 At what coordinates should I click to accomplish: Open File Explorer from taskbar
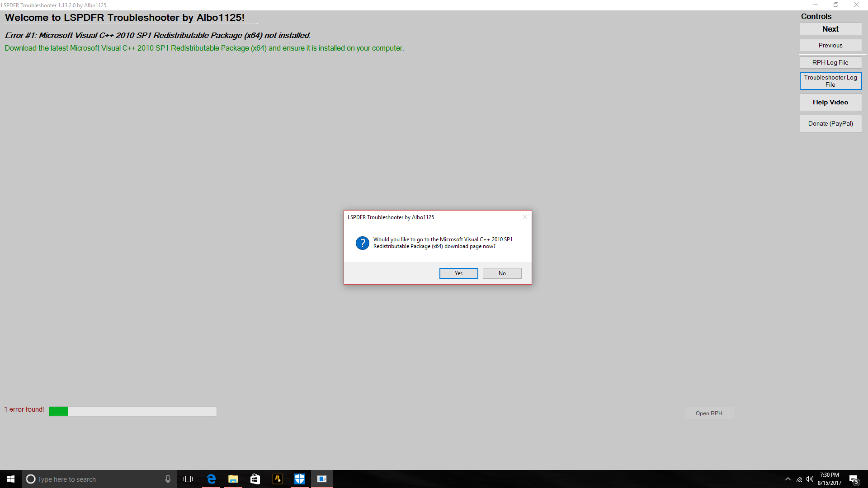233,479
